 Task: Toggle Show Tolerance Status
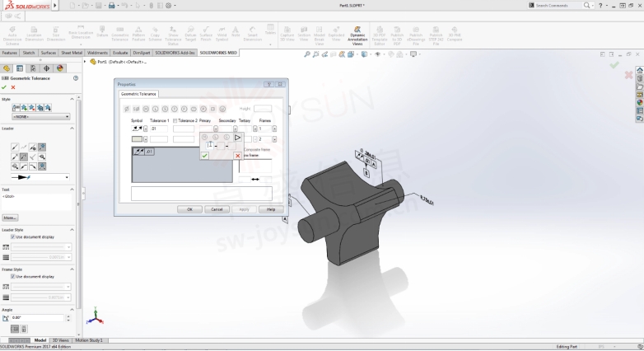(173, 35)
